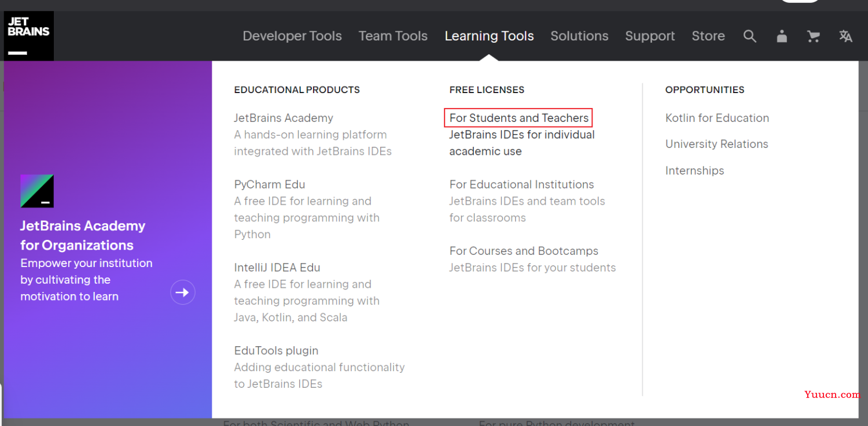The image size is (868, 426).
Task: Open the account profile icon
Action: (x=782, y=36)
